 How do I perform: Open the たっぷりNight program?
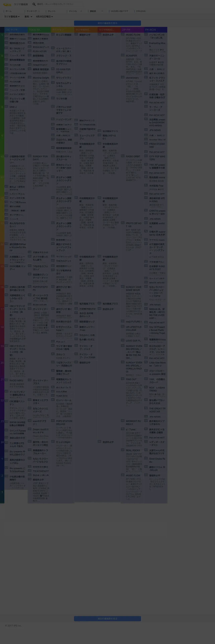[63, 442]
